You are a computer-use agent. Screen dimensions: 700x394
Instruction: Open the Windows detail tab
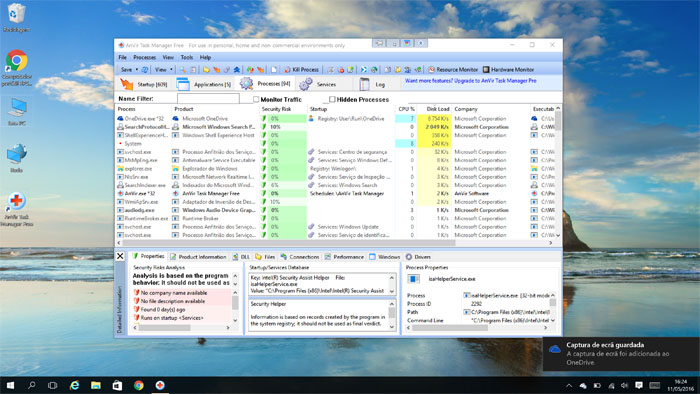385,257
